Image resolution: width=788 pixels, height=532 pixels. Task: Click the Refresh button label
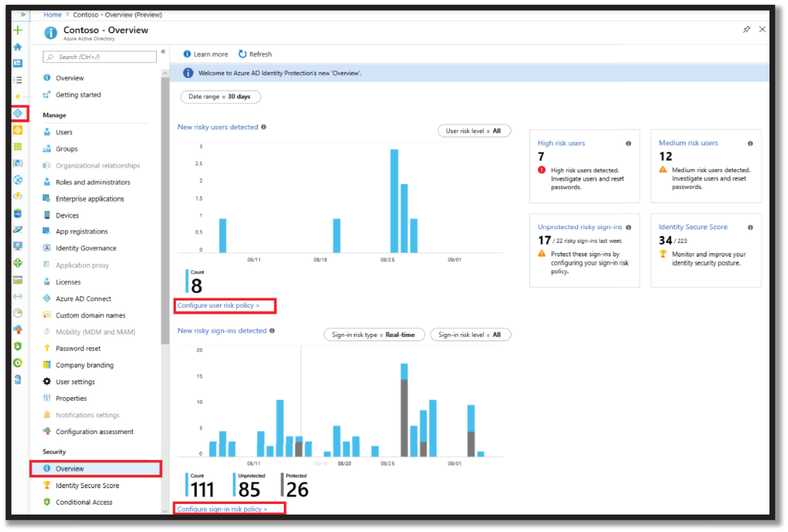coord(261,54)
